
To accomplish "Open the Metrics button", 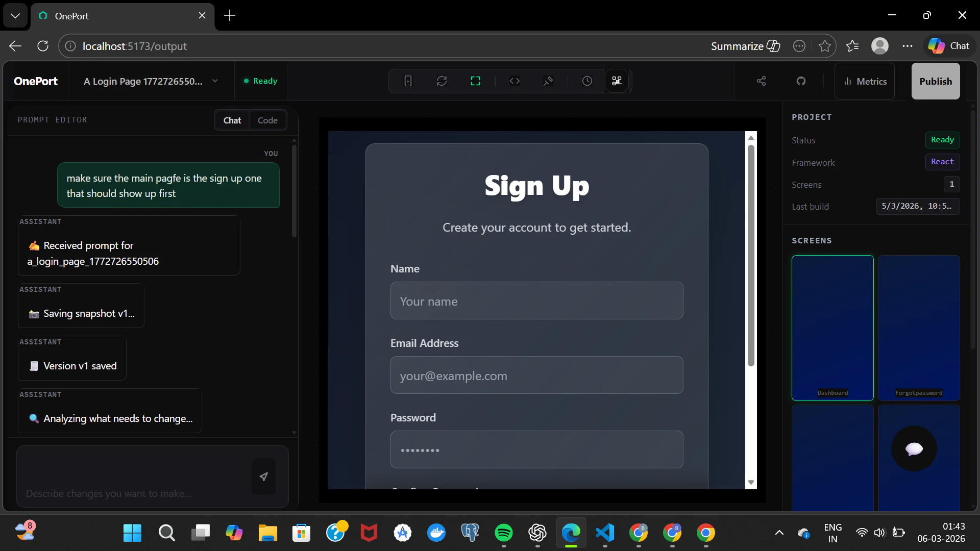I will coord(865,82).
